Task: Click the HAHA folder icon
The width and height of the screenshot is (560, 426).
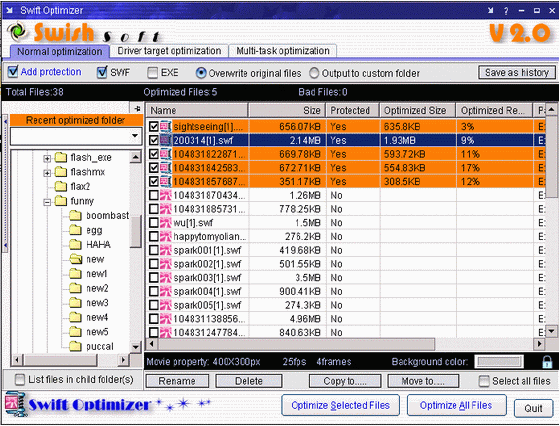Action: (x=75, y=245)
